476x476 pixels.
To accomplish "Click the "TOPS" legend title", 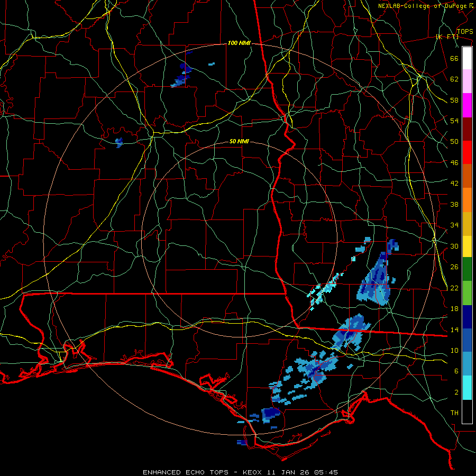I will [x=465, y=32].
